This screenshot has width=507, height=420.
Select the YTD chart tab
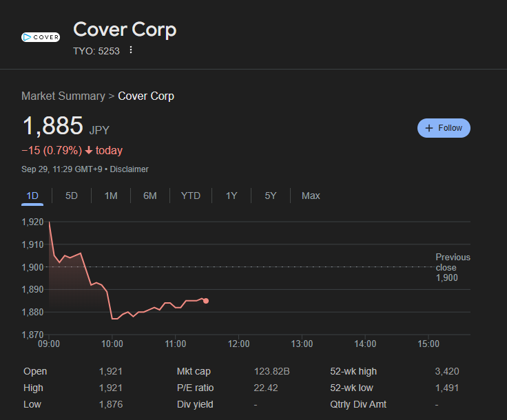[191, 196]
